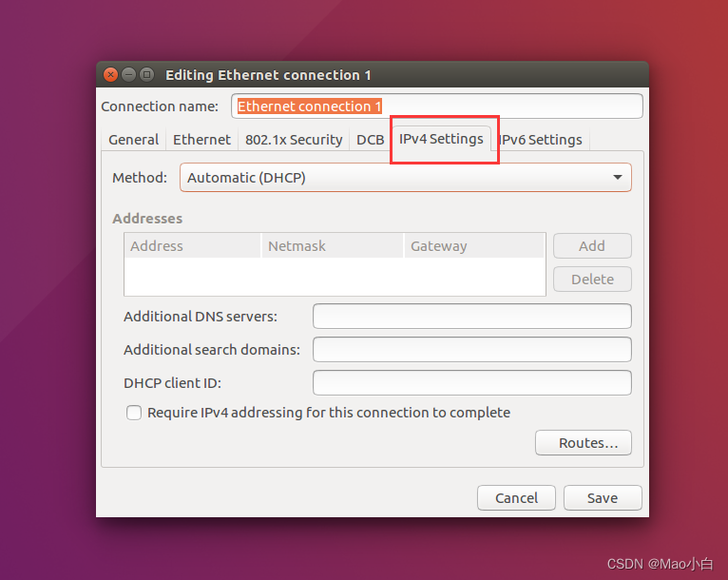Click the Delete address button
Image resolution: width=728 pixels, height=580 pixels.
click(x=592, y=280)
